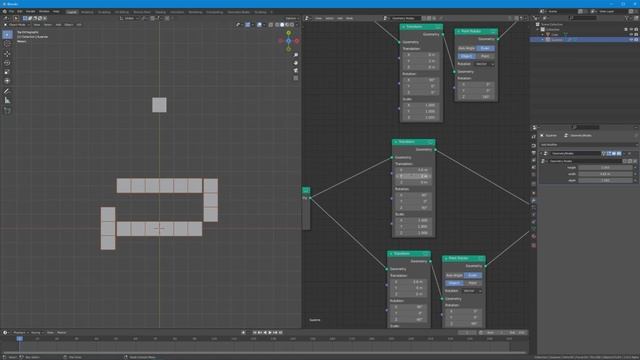
Task: Open the File menu
Action: pyautogui.click(x=11, y=11)
